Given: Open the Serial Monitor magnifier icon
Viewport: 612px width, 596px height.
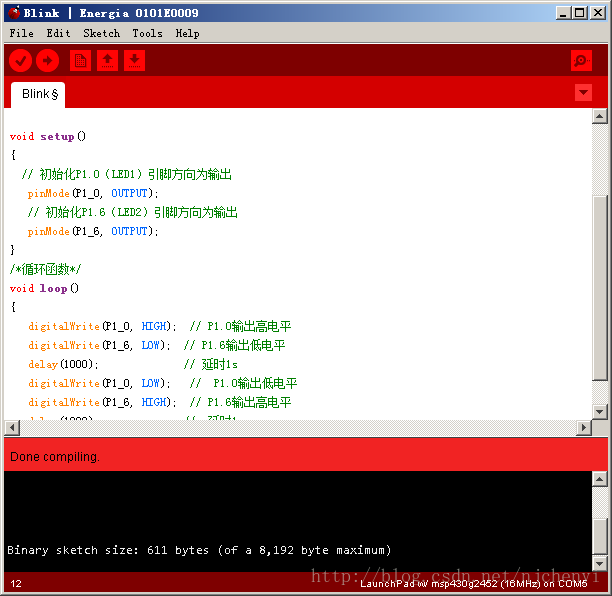Looking at the screenshot, I should coord(581,61).
